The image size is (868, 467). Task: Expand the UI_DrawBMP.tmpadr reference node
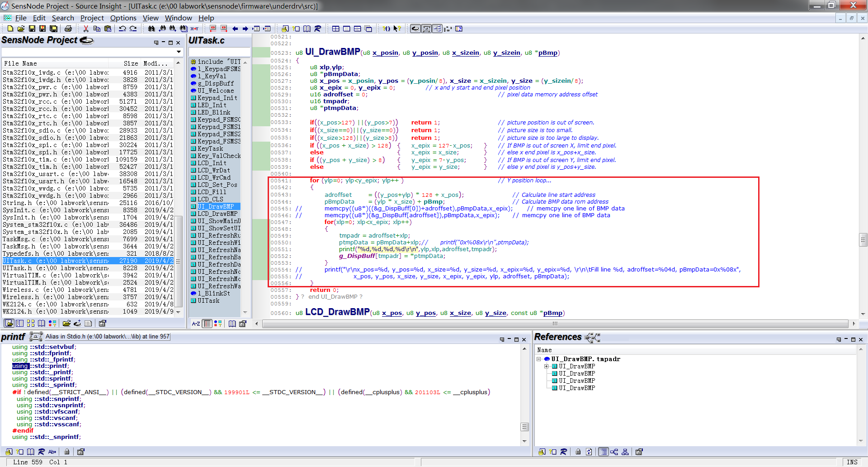coord(547,366)
